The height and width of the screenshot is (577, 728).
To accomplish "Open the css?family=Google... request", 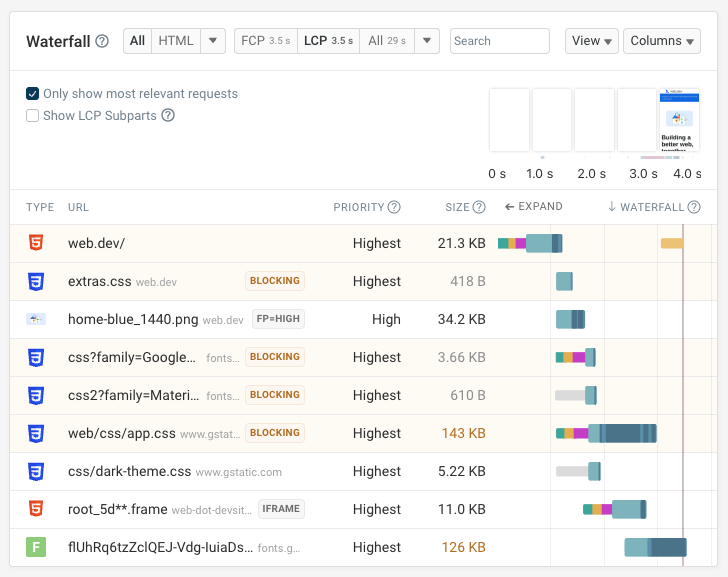I will click(363, 357).
